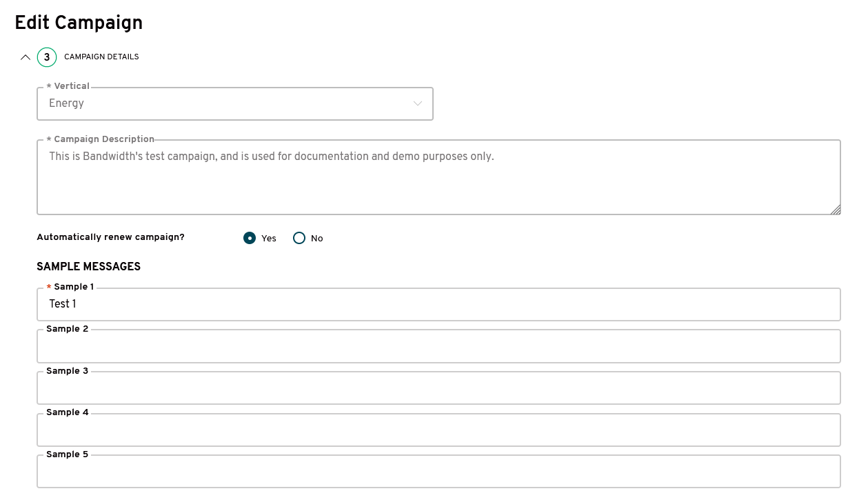This screenshot has height=491, width=868.
Task: Select Yes for automatically renew campaign
Action: (250, 238)
